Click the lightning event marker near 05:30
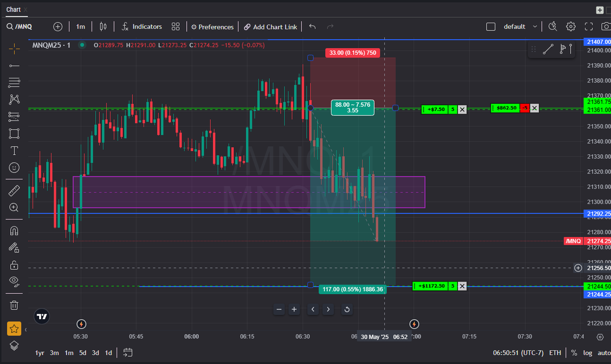The image size is (611, 364). tap(81, 324)
